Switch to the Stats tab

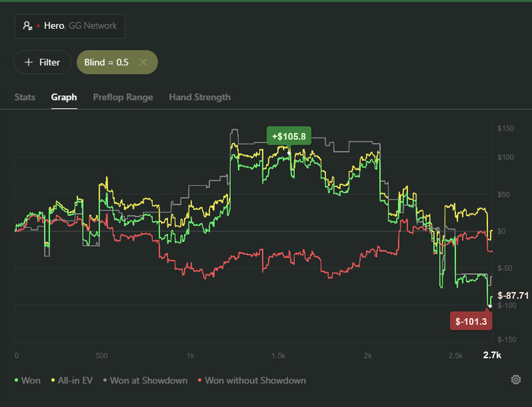(25, 97)
